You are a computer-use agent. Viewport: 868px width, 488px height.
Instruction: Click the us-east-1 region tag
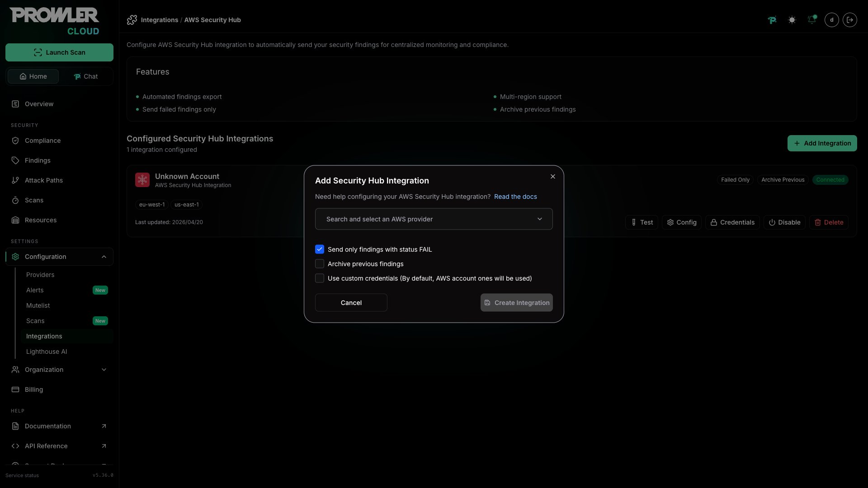pos(187,205)
